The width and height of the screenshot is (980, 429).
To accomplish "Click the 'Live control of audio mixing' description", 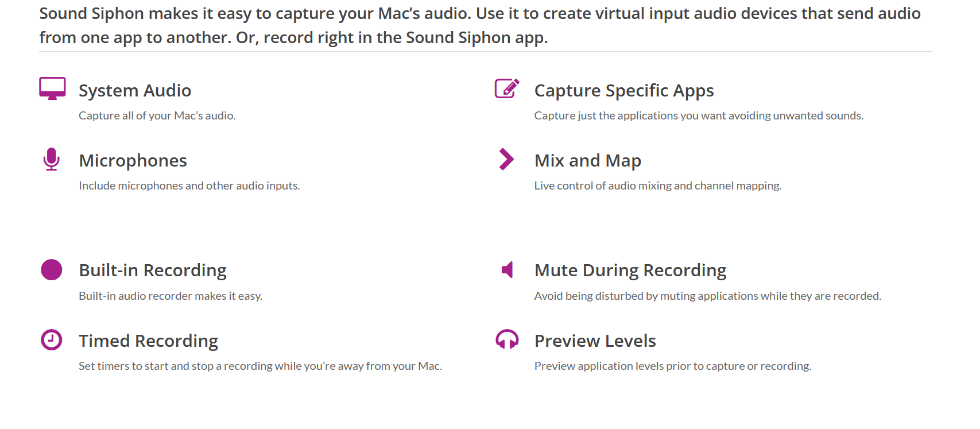I will pos(658,185).
